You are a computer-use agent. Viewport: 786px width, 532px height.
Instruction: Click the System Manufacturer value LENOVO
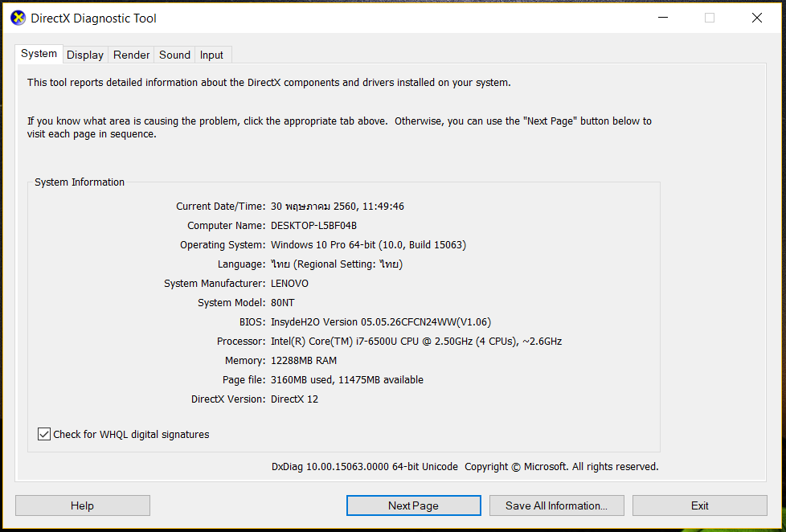coord(290,284)
